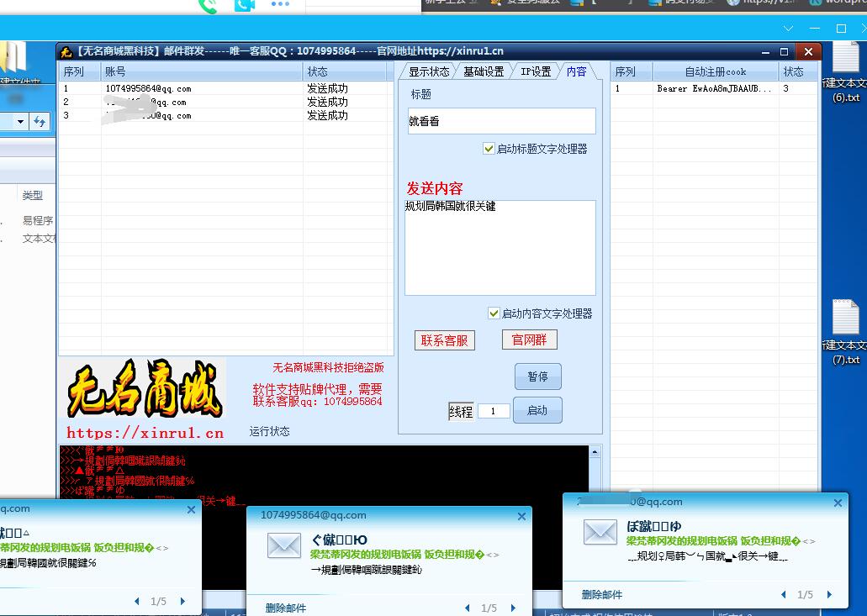Click the 易程序 type entry in left window

coord(38,220)
